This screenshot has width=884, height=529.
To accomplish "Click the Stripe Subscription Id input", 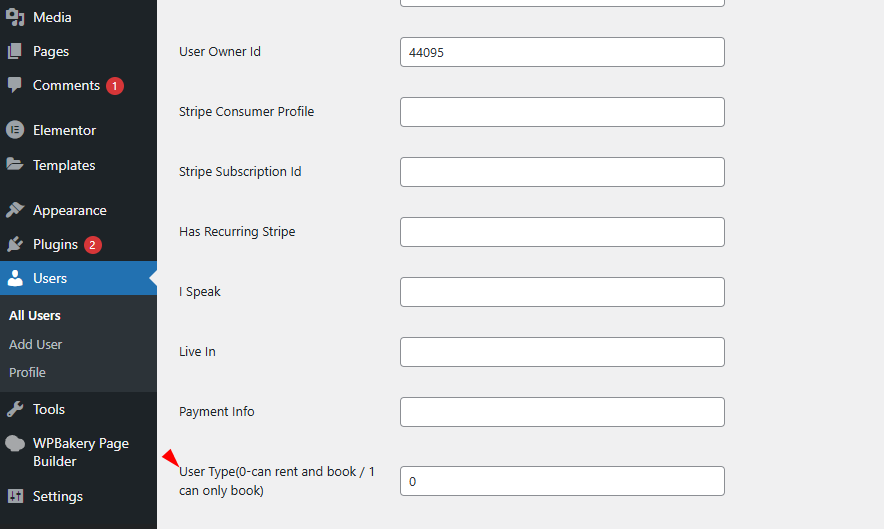I will pyautogui.click(x=562, y=172).
